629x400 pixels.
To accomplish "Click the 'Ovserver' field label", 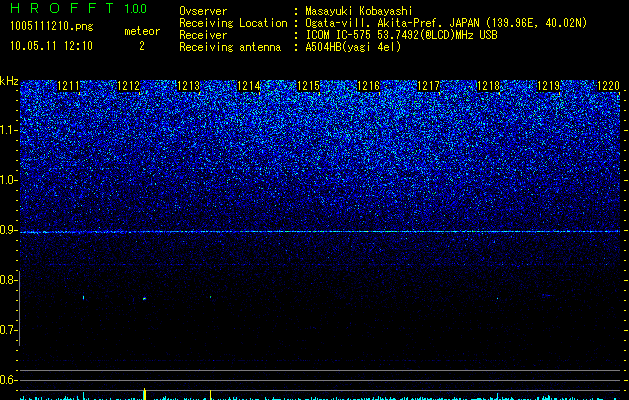I will point(203,11).
